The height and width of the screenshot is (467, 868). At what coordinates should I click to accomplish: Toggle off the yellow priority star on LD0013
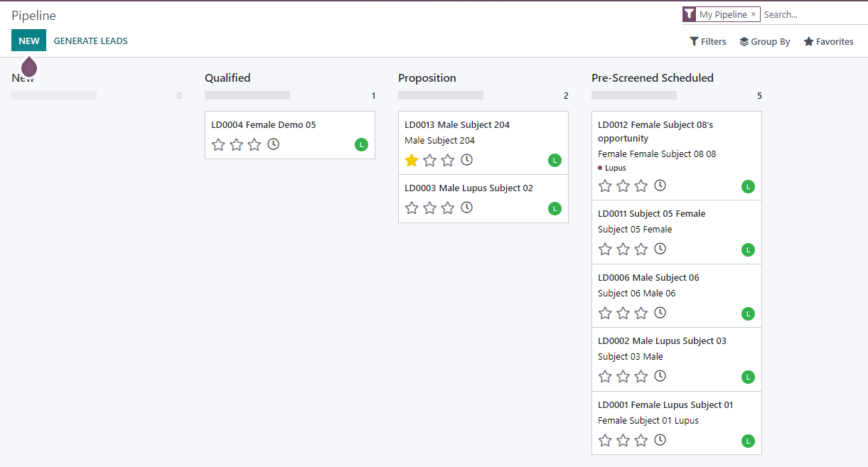pyautogui.click(x=411, y=160)
